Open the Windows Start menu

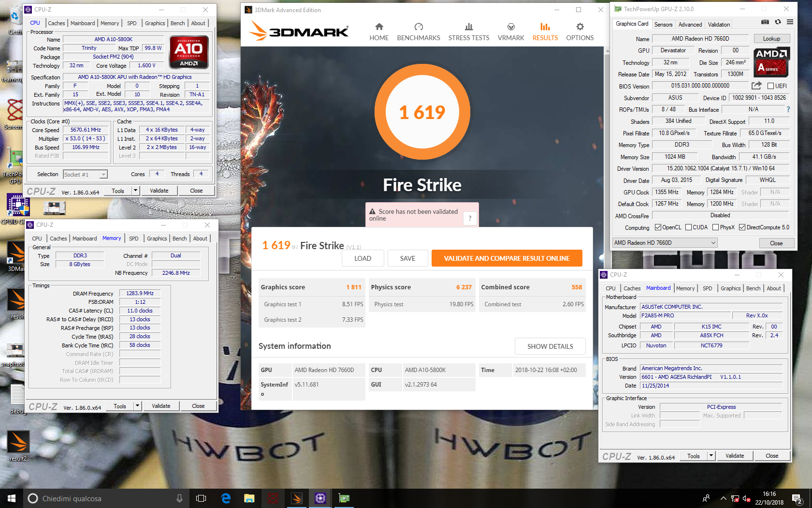click(12, 498)
